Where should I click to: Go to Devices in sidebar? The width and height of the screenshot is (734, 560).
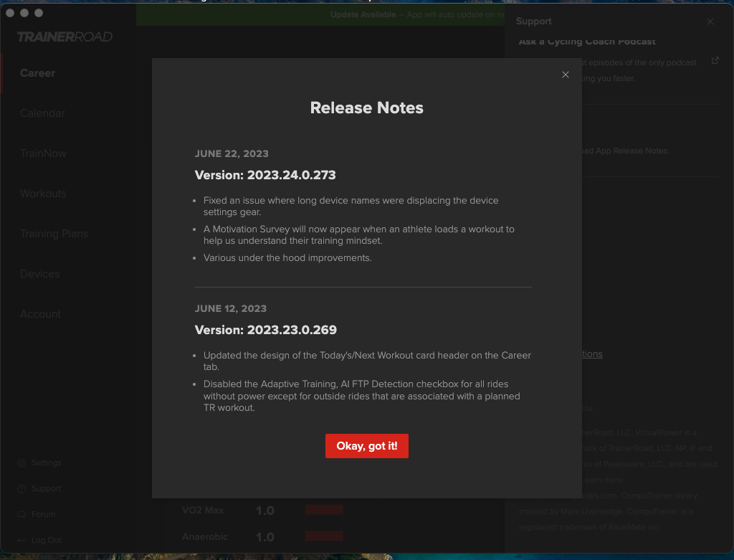40,274
